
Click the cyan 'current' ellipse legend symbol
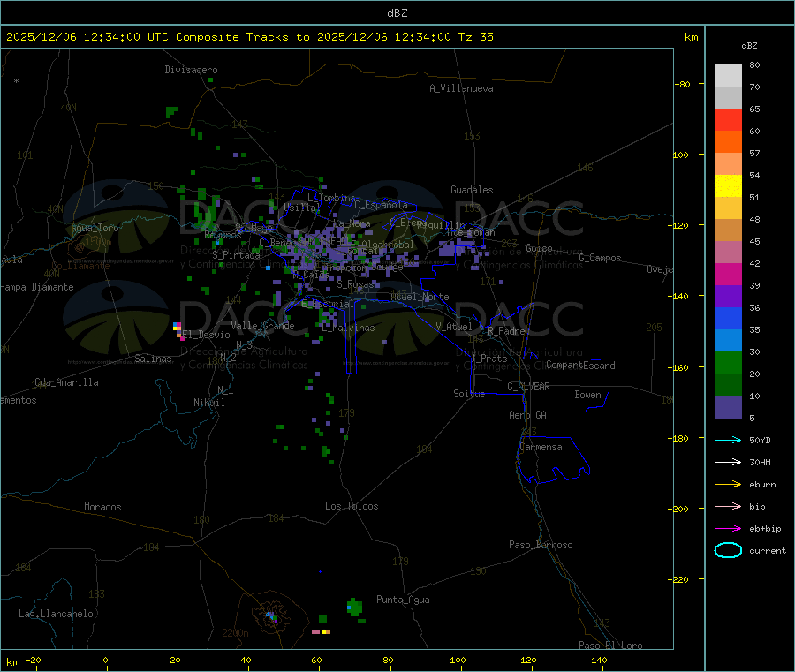coord(728,550)
